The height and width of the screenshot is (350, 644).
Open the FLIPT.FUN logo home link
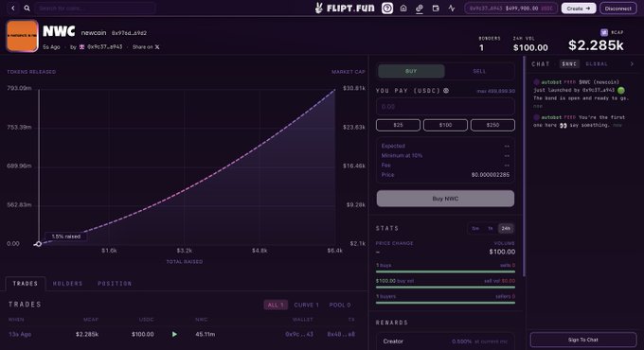(344, 8)
